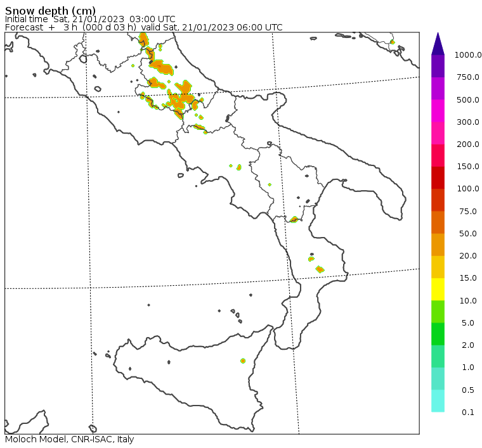
Task: Click the 100.0 label on the color scale
Action: pos(468,188)
